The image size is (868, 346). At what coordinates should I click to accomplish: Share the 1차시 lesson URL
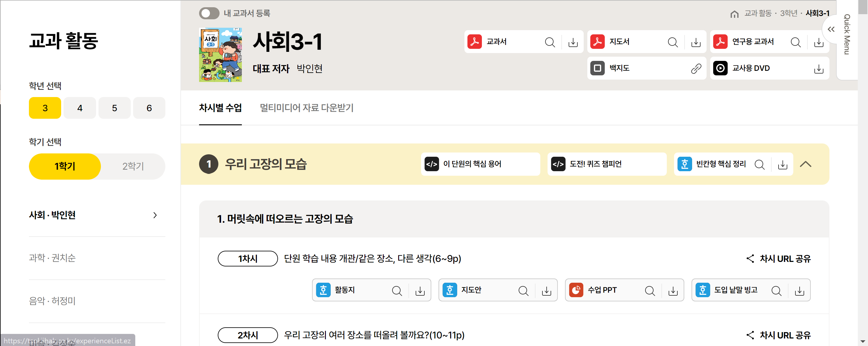778,259
